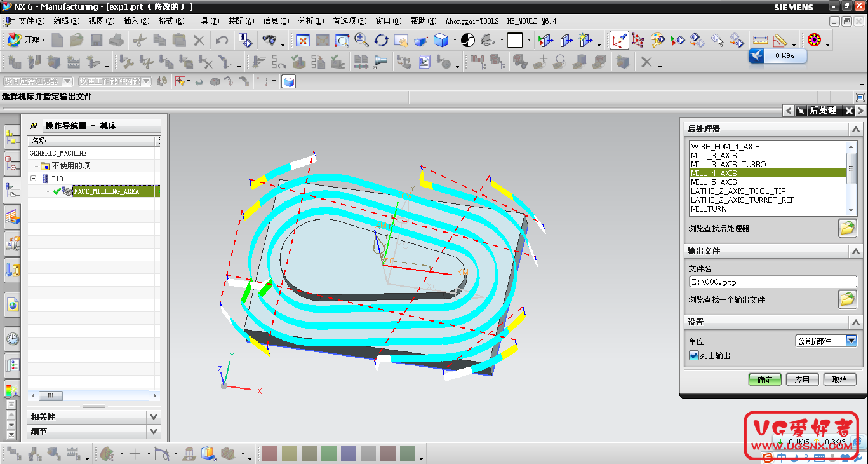Click the 确定 OK button
Image resolution: width=868 pixels, height=464 pixels.
click(765, 379)
